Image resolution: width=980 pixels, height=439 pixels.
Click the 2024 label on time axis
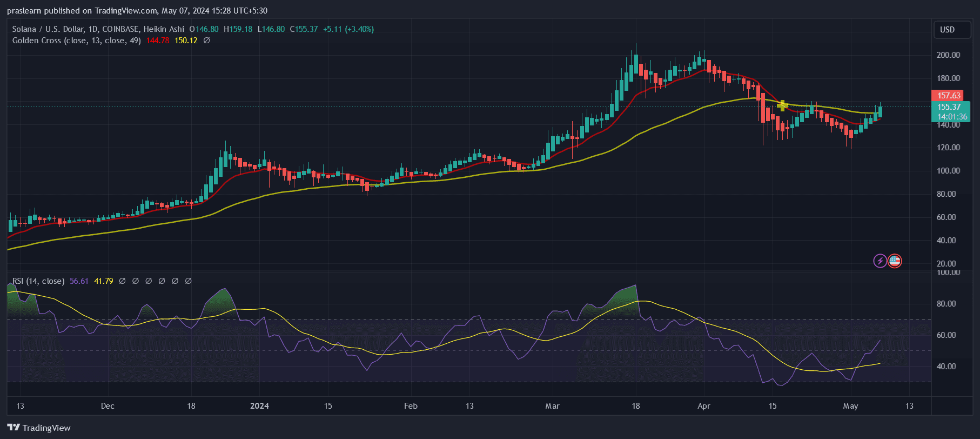(x=259, y=406)
